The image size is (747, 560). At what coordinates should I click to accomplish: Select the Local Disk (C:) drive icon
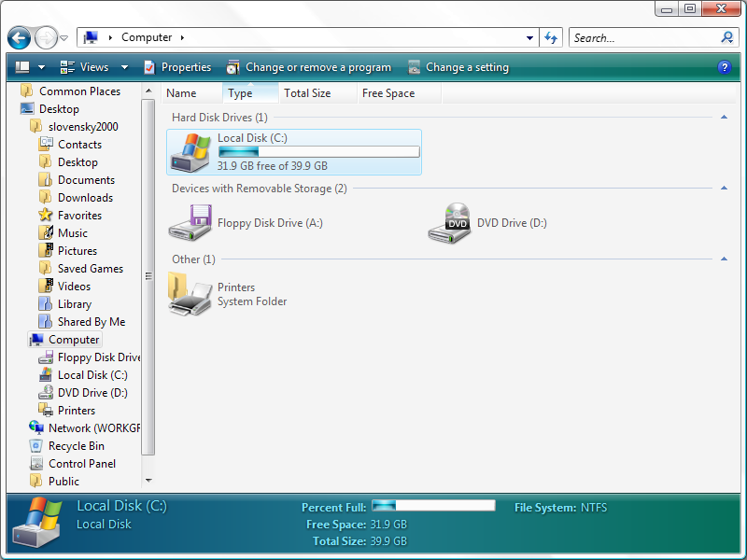(190, 152)
